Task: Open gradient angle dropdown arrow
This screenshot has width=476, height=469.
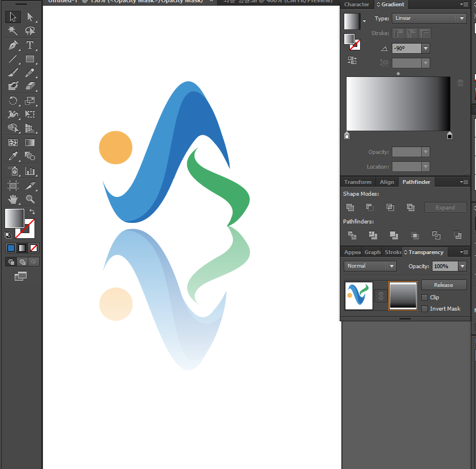Action: [x=426, y=48]
